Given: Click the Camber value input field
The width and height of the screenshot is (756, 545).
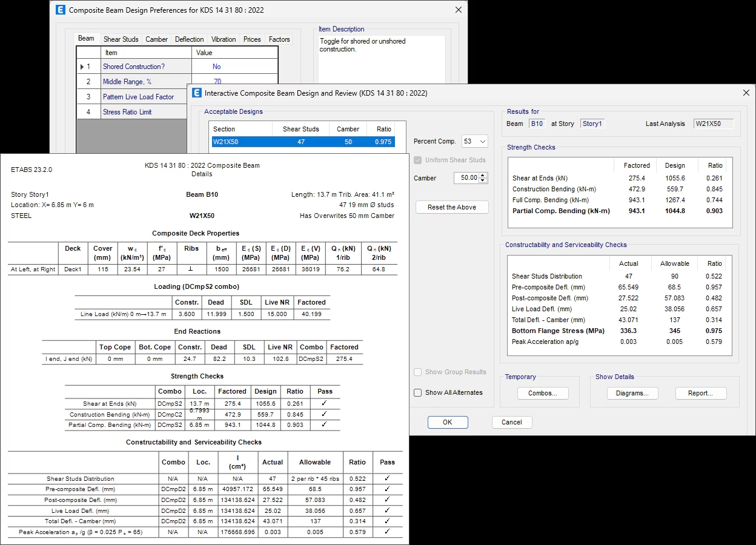Looking at the screenshot, I should click(465, 178).
